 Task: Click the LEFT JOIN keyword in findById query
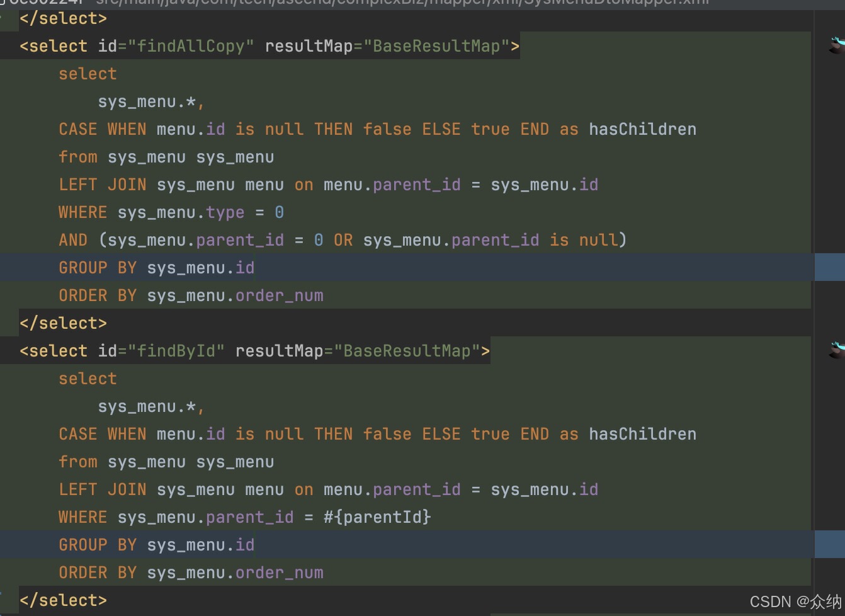103,489
